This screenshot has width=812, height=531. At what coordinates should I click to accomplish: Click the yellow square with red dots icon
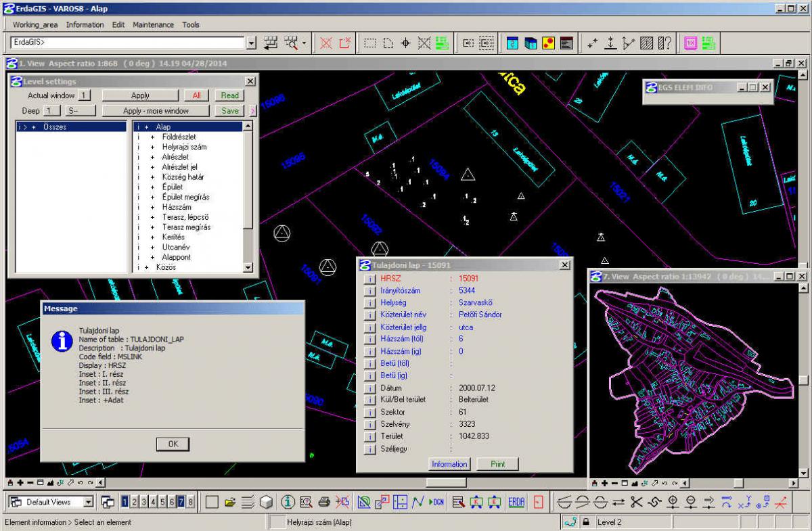coord(549,43)
